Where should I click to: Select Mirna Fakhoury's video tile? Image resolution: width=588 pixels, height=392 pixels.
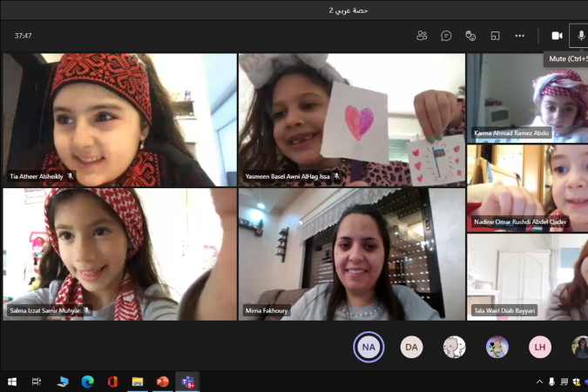(352, 254)
